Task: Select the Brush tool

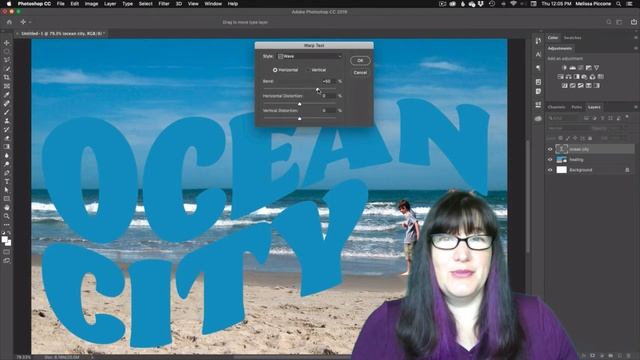Action: [7, 112]
